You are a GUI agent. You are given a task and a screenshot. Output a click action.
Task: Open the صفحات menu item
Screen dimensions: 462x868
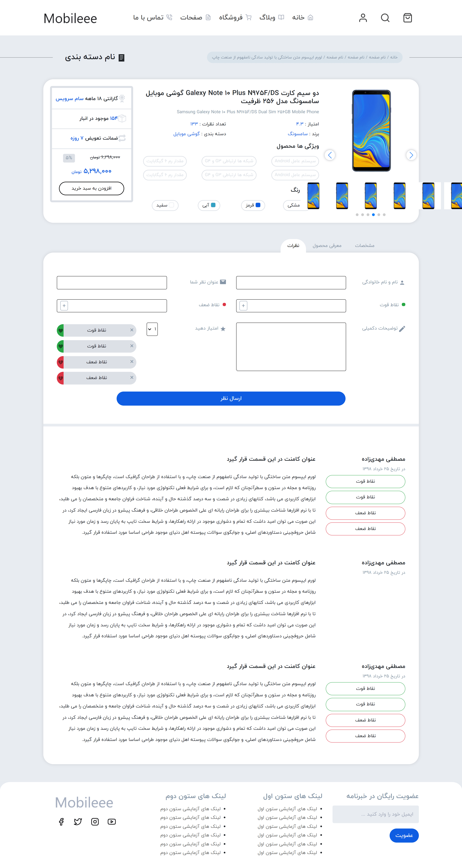coord(195,18)
